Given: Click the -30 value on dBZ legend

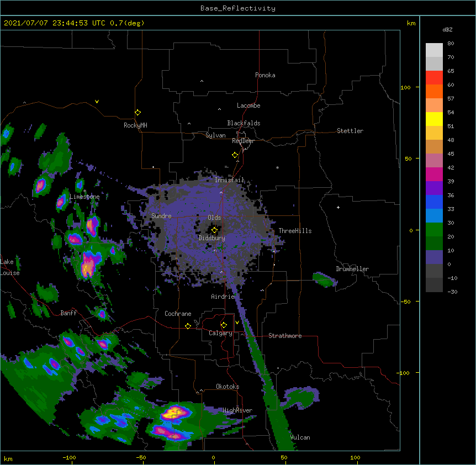Looking at the screenshot, I should 452,292.
